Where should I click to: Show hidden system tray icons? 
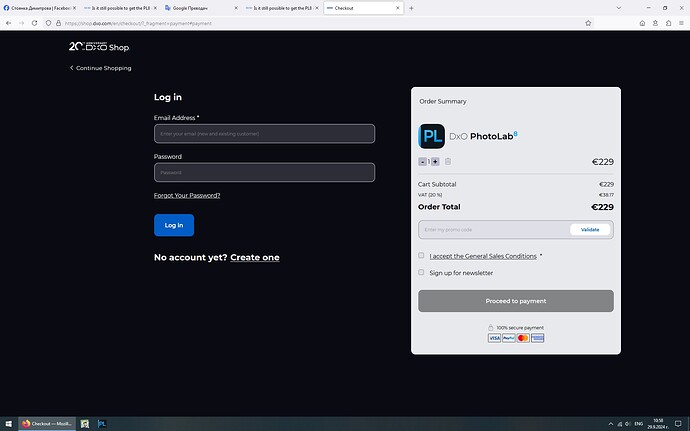tap(610, 424)
